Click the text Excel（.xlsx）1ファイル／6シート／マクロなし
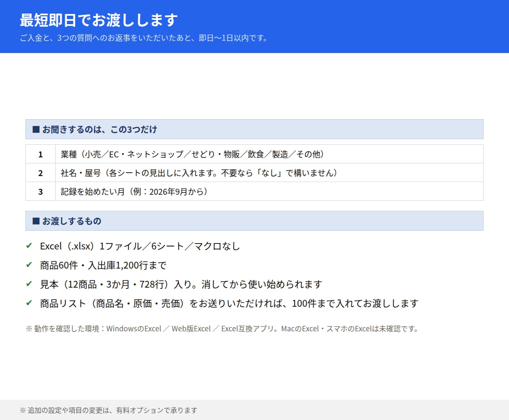This screenshot has width=509, height=420. click(x=140, y=246)
